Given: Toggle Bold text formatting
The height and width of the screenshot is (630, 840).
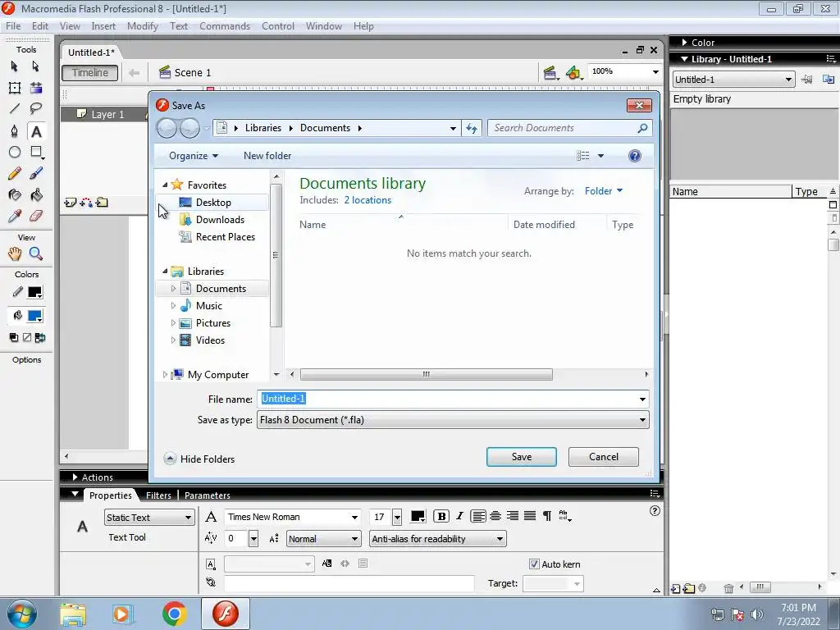Looking at the screenshot, I should coord(441,516).
